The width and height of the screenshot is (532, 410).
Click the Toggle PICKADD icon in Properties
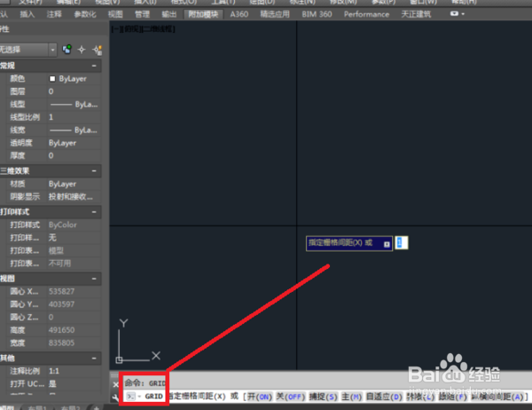[x=66, y=50]
